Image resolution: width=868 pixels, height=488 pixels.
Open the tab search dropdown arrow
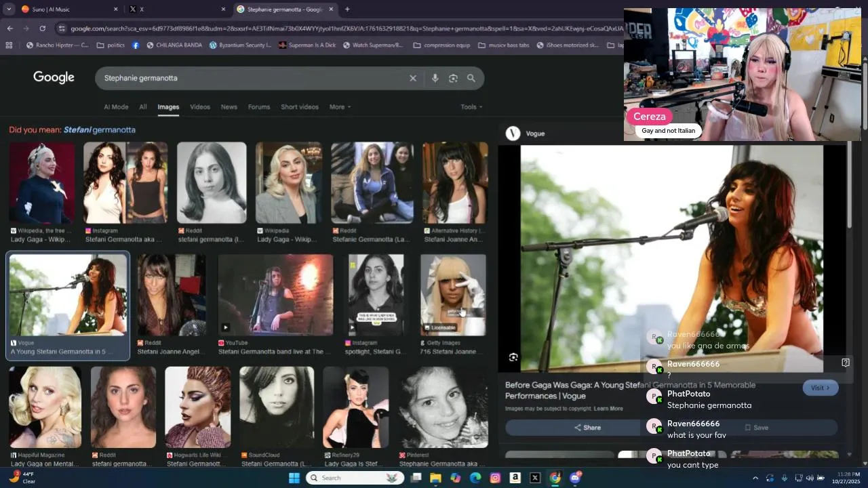click(9, 9)
